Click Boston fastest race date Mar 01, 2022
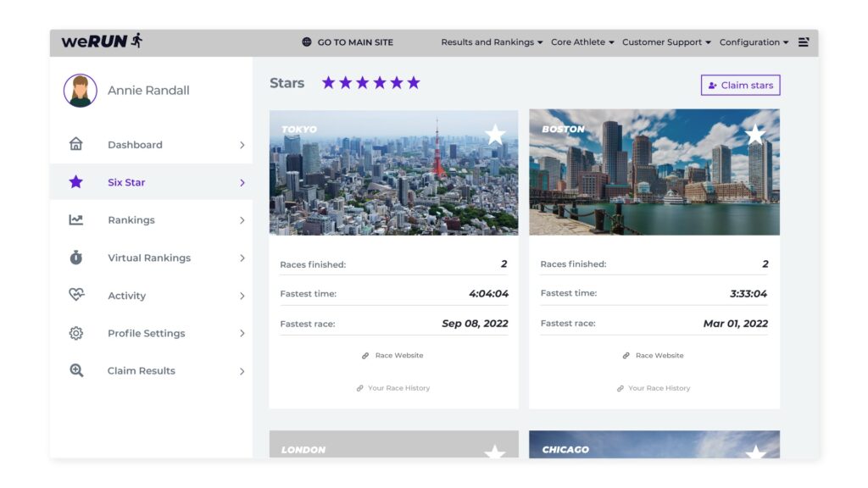 tap(736, 324)
